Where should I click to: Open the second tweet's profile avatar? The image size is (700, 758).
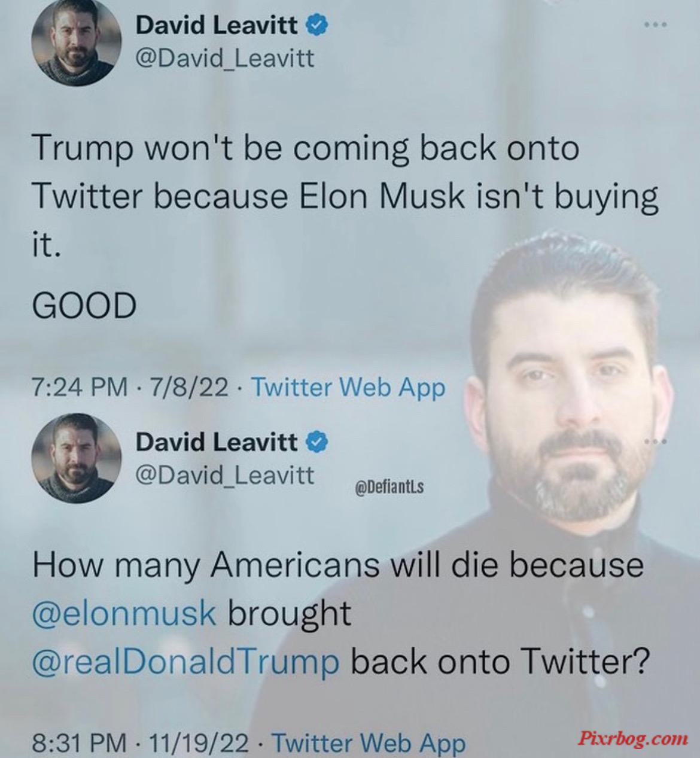(72, 460)
